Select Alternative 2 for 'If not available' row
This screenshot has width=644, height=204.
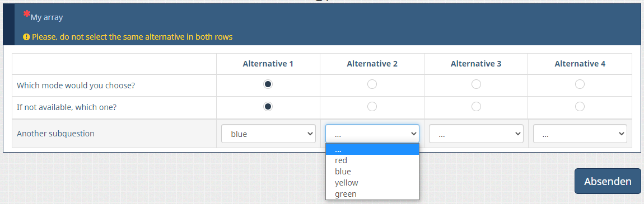372,107
